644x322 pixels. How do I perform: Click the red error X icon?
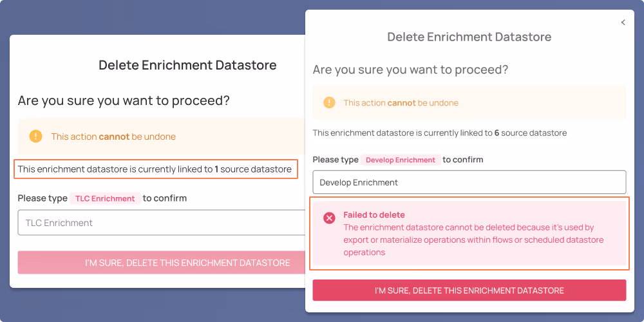329,218
